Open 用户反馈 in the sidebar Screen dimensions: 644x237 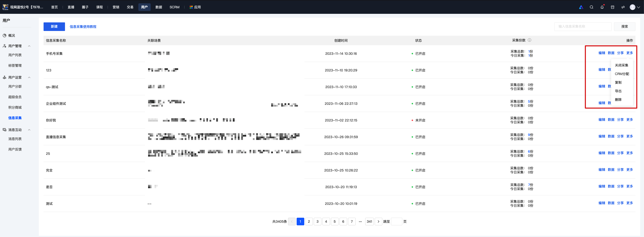(15, 150)
